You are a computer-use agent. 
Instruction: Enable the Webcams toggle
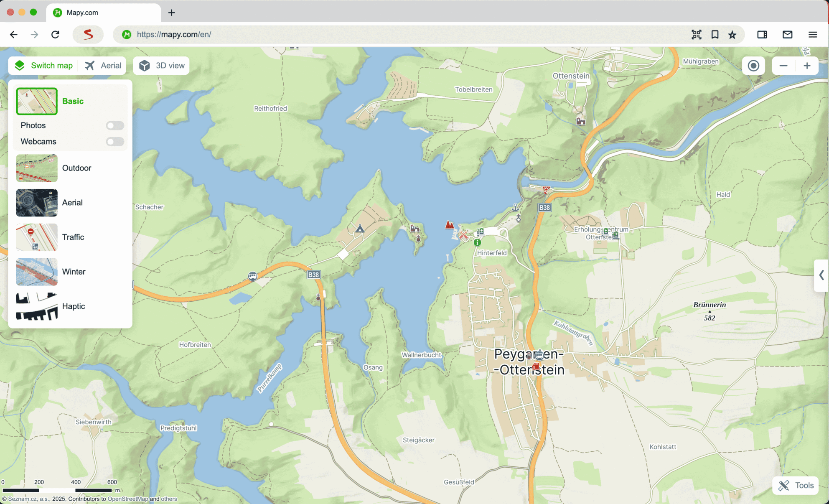pos(115,142)
